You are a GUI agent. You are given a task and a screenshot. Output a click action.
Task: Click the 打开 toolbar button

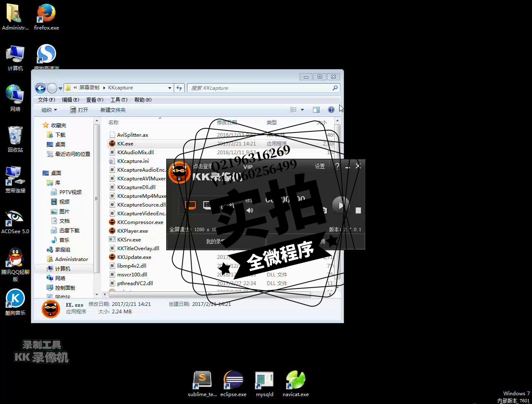coord(79,110)
